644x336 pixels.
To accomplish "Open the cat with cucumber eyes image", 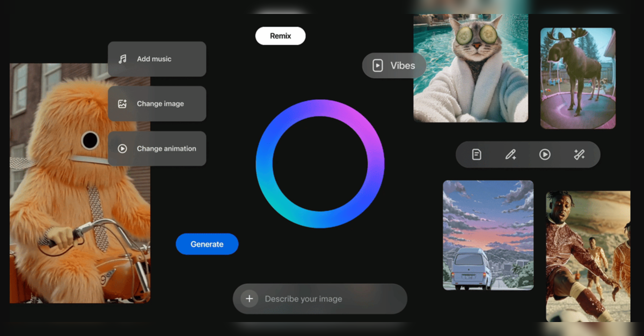I will point(470,69).
